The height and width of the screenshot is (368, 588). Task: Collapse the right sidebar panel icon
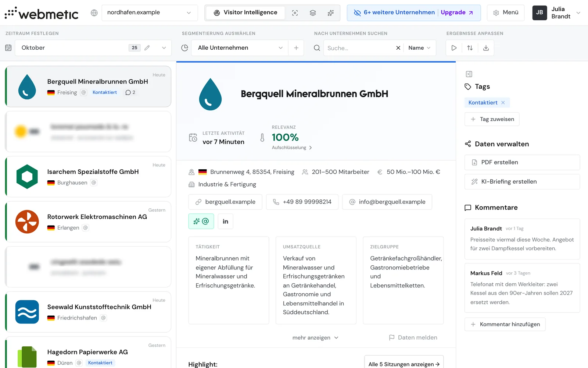point(469,74)
